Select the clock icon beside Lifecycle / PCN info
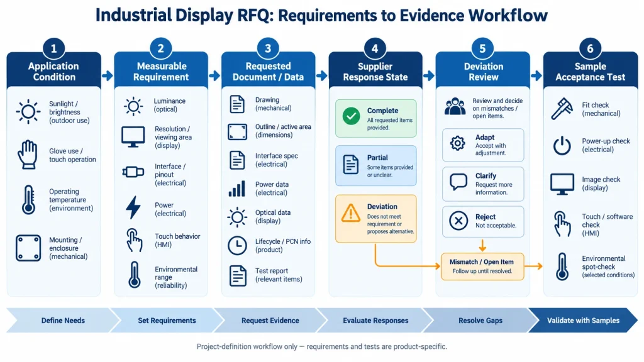The height and width of the screenshot is (362, 644). pos(237,246)
